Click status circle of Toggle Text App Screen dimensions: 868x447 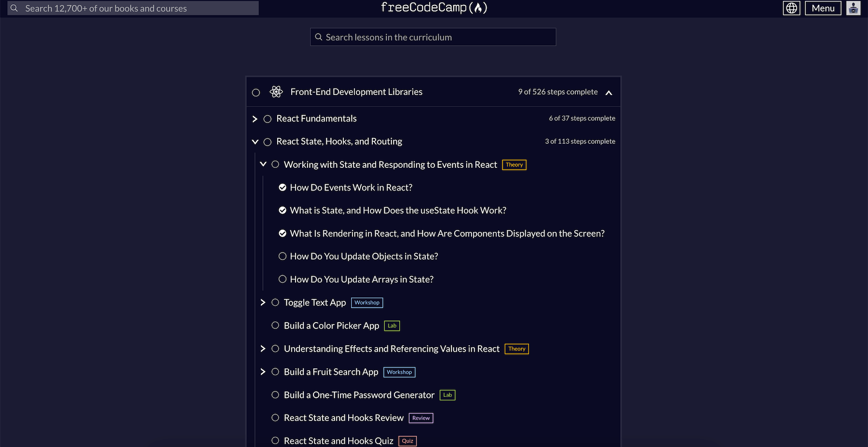tap(275, 302)
